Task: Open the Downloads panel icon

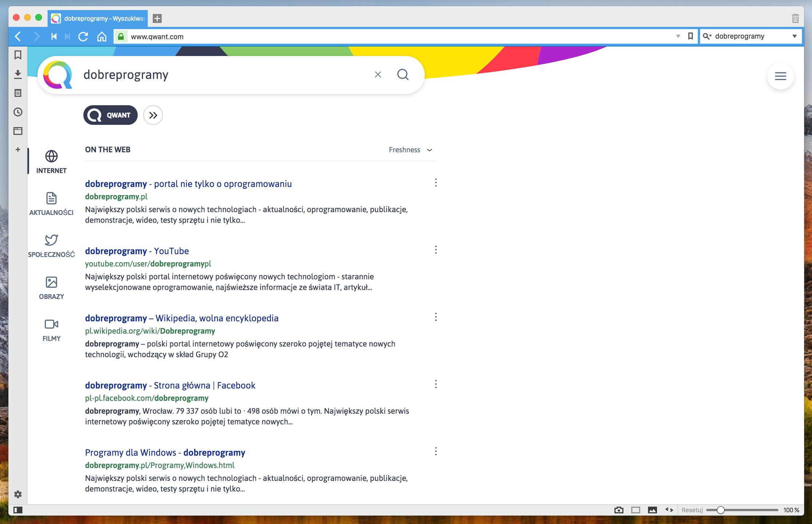Action: coord(18,74)
